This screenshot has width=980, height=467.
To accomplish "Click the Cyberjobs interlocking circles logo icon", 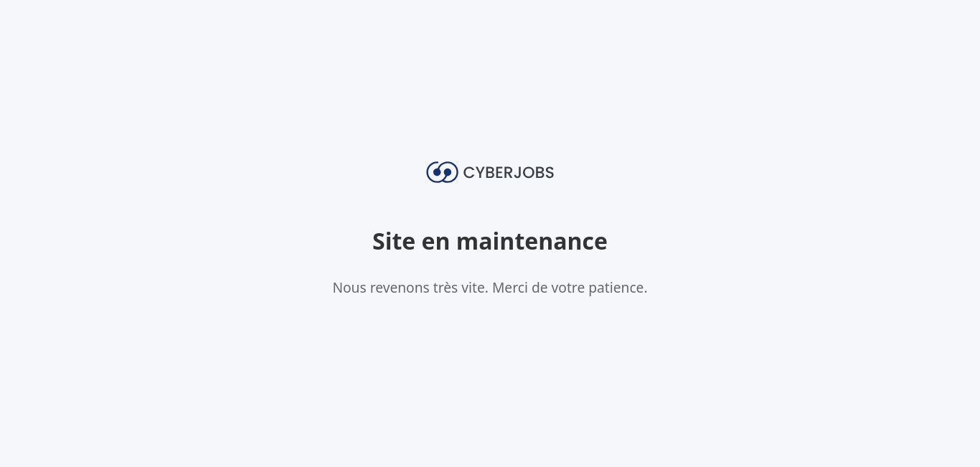I will [442, 172].
